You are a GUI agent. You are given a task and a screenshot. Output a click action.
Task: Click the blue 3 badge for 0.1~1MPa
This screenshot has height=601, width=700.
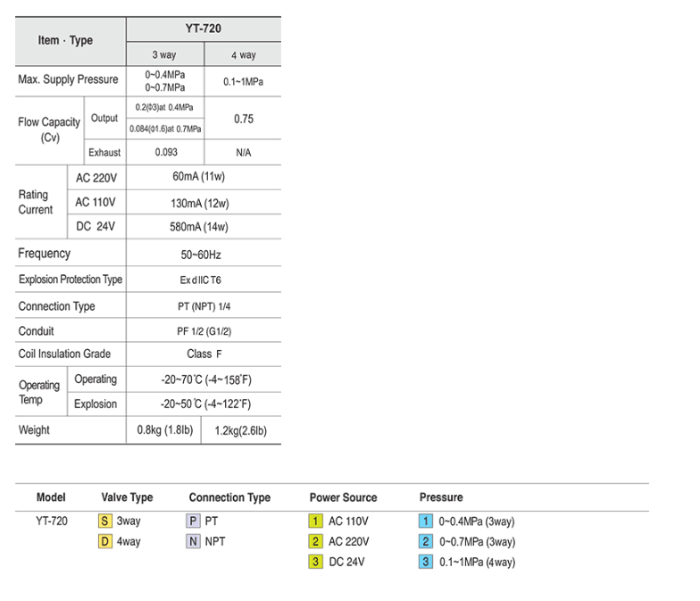tap(427, 562)
